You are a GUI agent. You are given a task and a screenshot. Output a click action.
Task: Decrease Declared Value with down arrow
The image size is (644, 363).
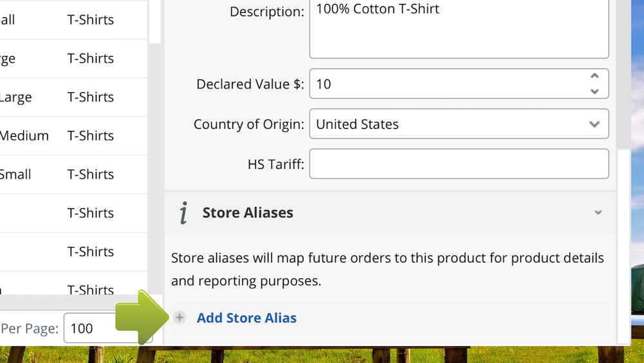[x=594, y=92]
